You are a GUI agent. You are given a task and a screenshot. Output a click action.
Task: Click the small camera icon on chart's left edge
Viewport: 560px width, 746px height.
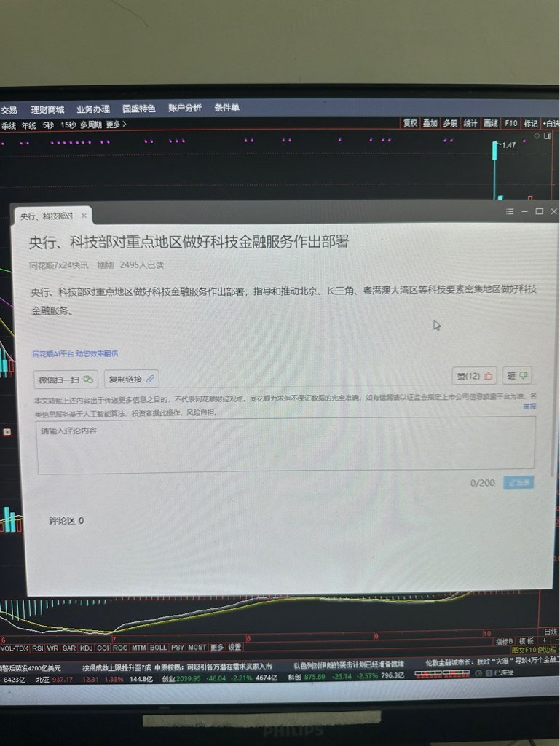(7, 431)
